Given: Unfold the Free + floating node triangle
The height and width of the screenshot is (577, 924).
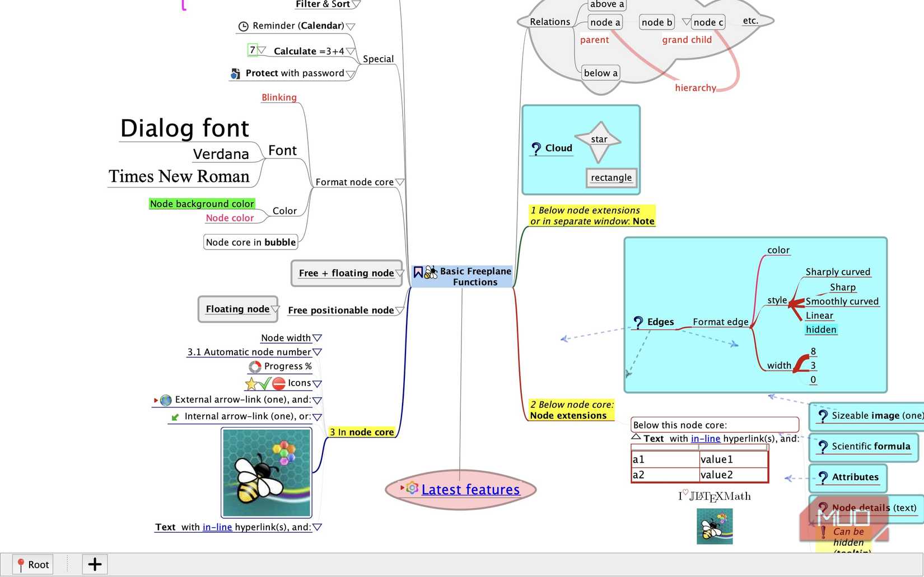Looking at the screenshot, I should [400, 273].
